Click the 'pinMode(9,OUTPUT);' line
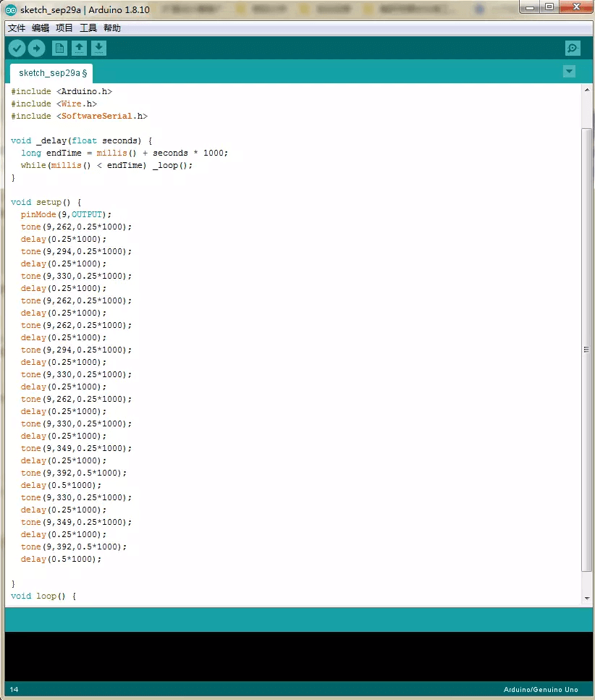Viewport: 595px width, 700px height. click(x=66, y=215)
